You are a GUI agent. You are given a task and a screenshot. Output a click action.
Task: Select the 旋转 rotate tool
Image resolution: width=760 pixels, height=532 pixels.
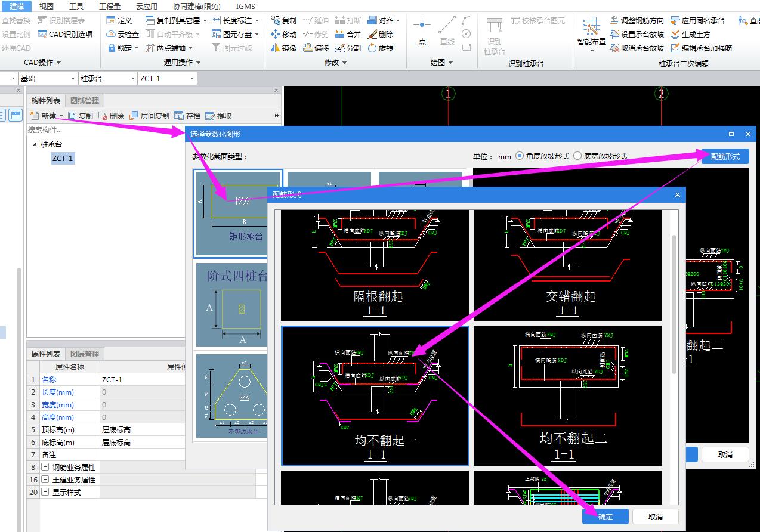(x=381, y=48)
